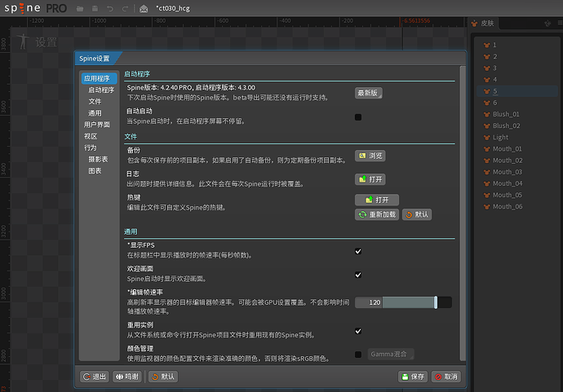Screen dimensions: 563x392
Task: Click the Gamma混合 option button
Action: (x=391, y=355)
